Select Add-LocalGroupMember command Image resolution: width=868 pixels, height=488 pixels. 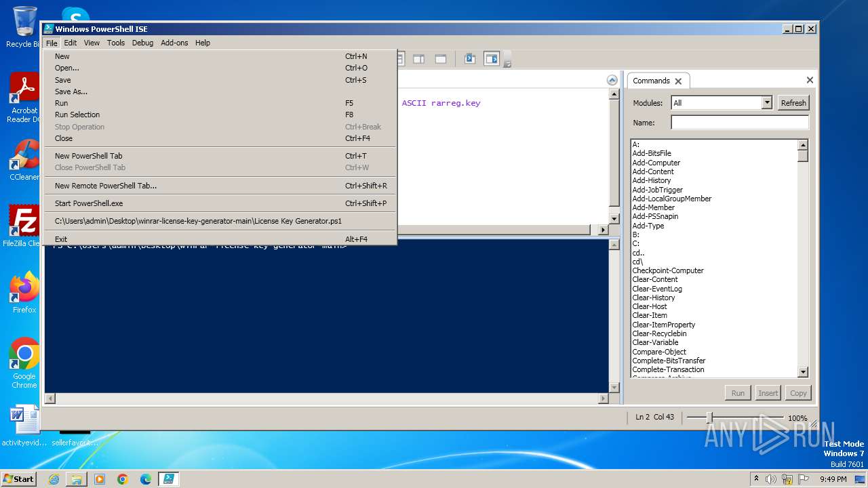pyautogui.click(x=672, y=199)
